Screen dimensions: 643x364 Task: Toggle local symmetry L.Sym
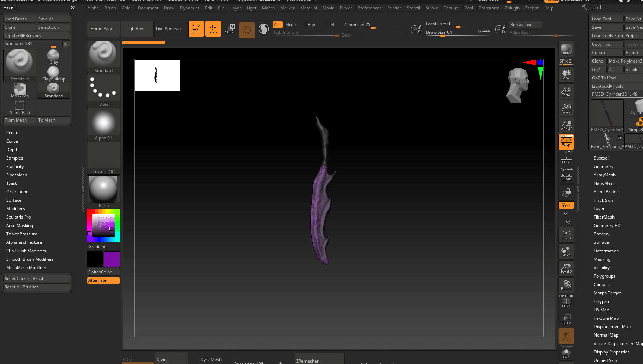coord(566,175)
